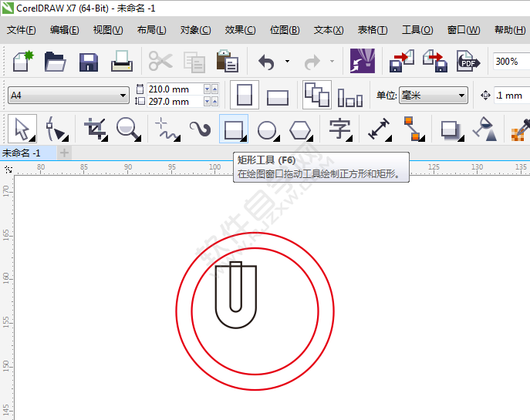Image resolution: width=530 pixels, height=420 pixels.
Task: Increase page height with the up stepper
Action: (214, 101)
